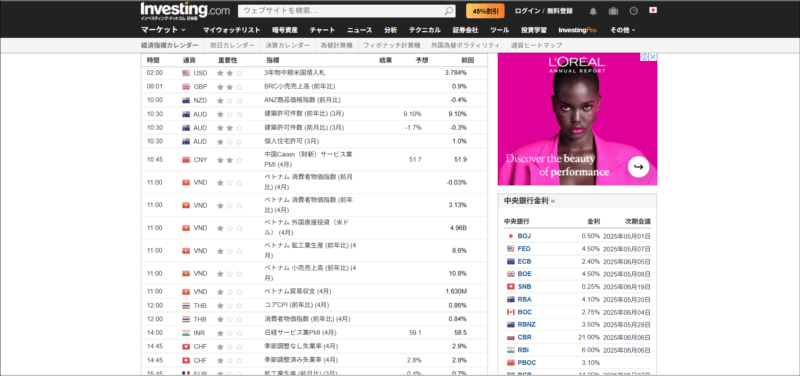
Task: Open the RBNZ central bank link
Action: click(527, 324)
